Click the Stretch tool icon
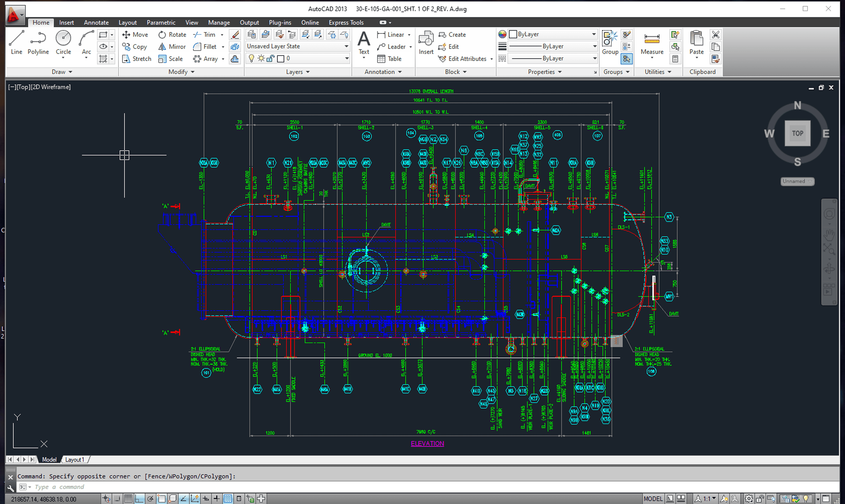This screenshot has height=504, width=845. 126,59
